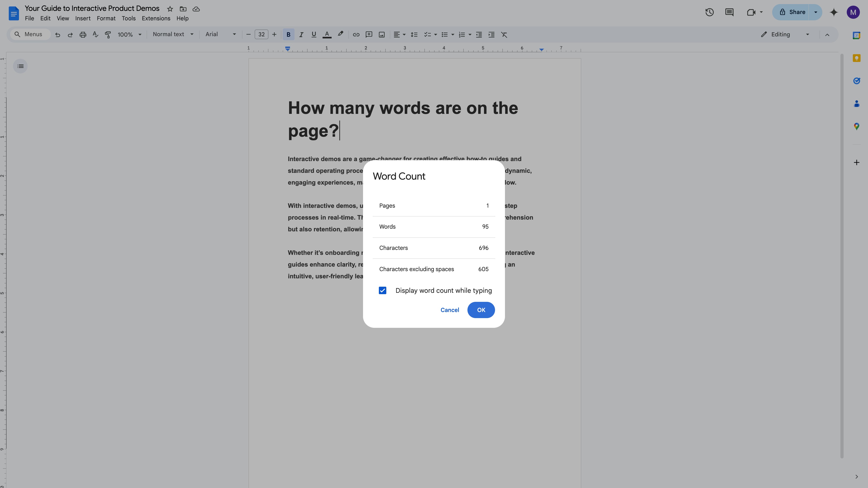The image size is (868, 488).
Task: Click the Add comment icon in toolbar
Action: (x=369, y=34)
